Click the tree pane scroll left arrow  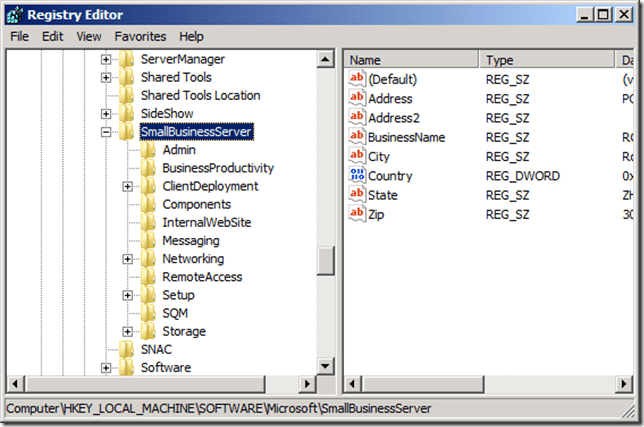16,384
